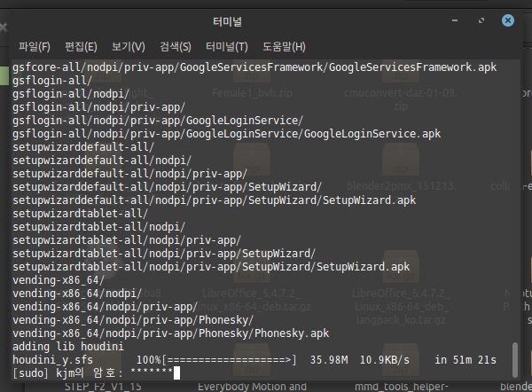Open the 보기(V) menu
The height and width of the screenshot is (392, 532).
[129, 46]
